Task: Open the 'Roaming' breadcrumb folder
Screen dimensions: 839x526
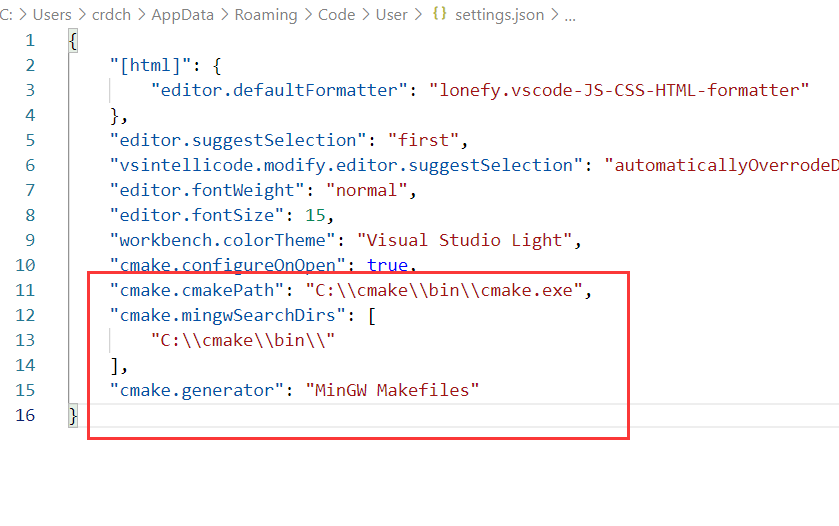Action: [266, 14]
